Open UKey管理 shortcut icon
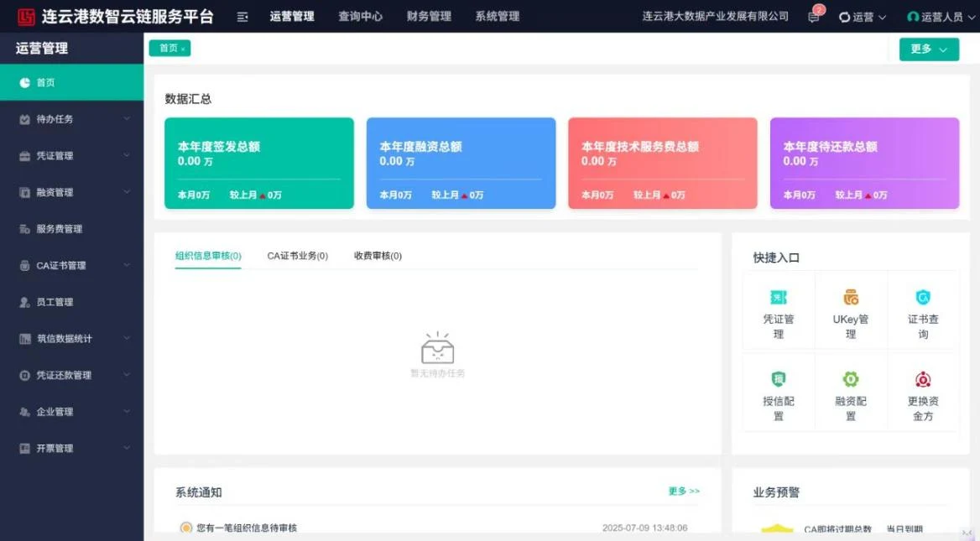980x541 pixels. tap(851, 298)
